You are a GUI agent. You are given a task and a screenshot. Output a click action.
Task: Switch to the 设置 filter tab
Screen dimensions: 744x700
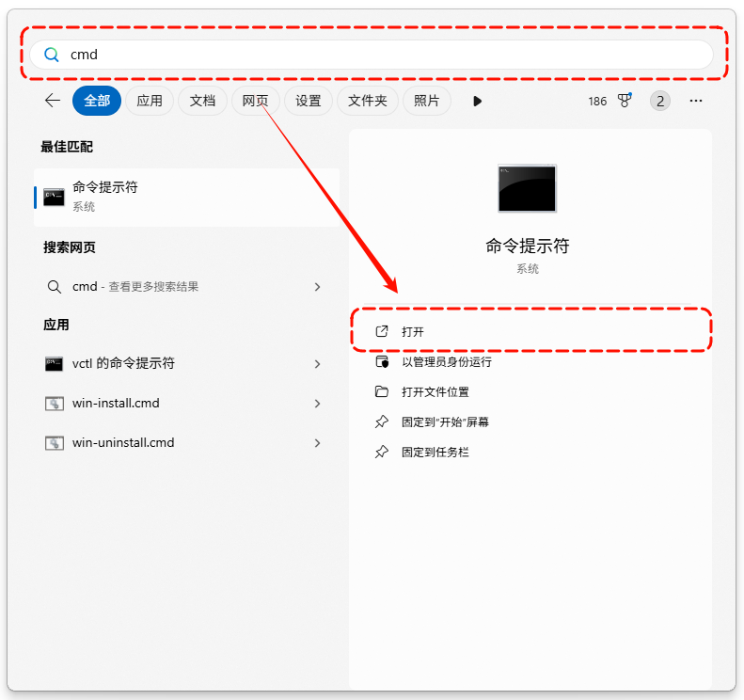point(309,101)
